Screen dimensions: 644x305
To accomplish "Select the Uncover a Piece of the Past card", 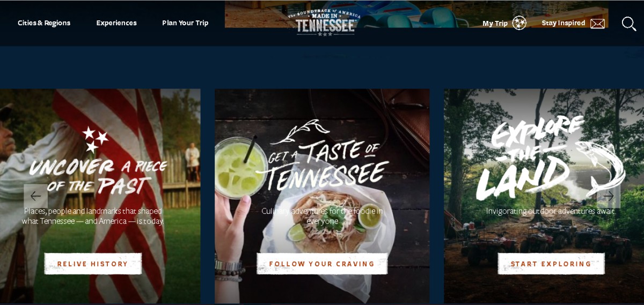I will [100, 196].
